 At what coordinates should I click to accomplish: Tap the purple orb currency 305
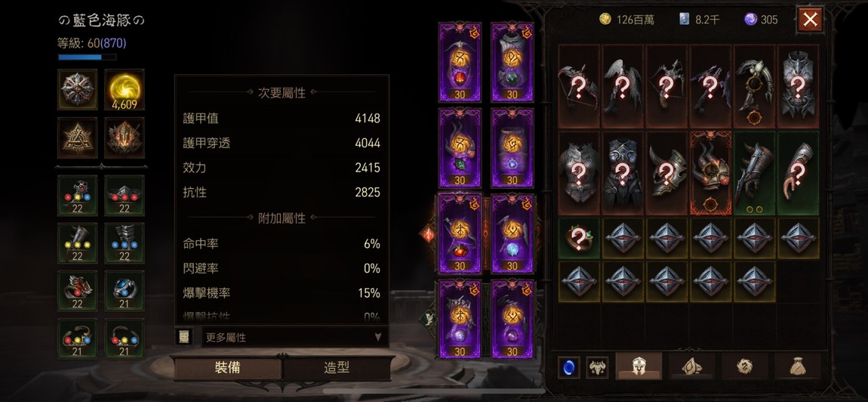coord(751,20)
